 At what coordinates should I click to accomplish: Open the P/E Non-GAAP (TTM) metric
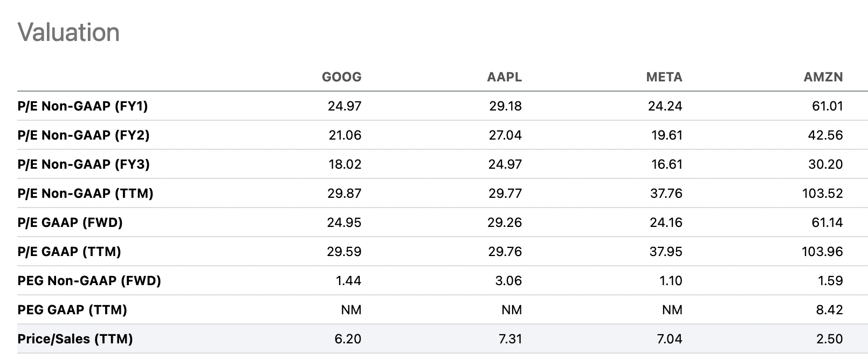[85, 194]
